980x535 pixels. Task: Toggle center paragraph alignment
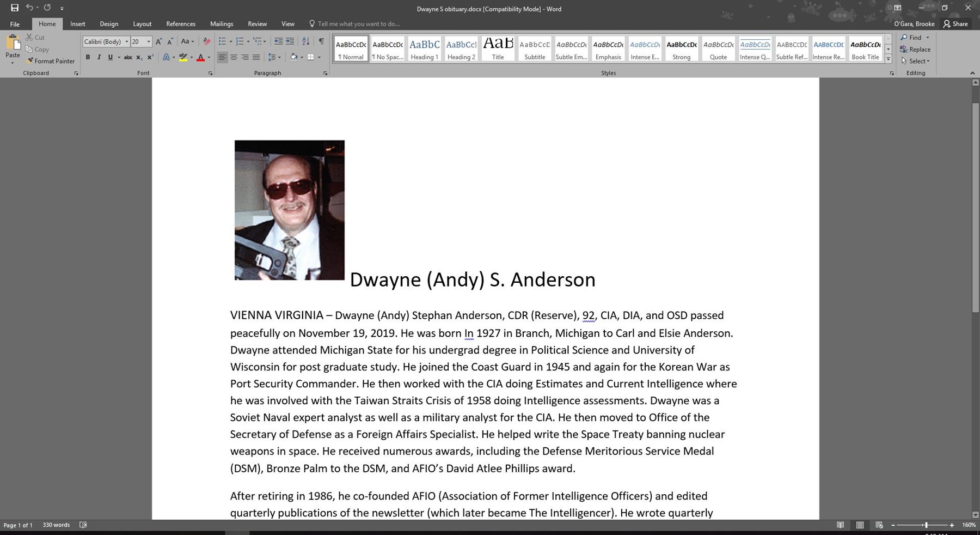click(x=234, y=57)
